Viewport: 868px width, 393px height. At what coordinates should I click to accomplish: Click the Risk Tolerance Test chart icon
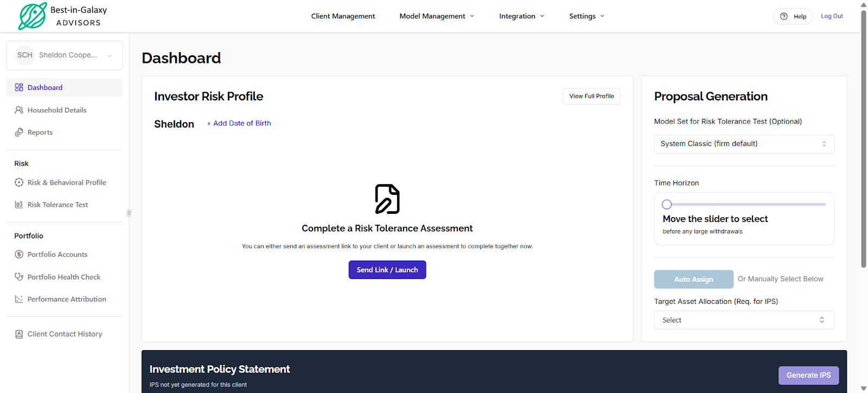(19, 205)
